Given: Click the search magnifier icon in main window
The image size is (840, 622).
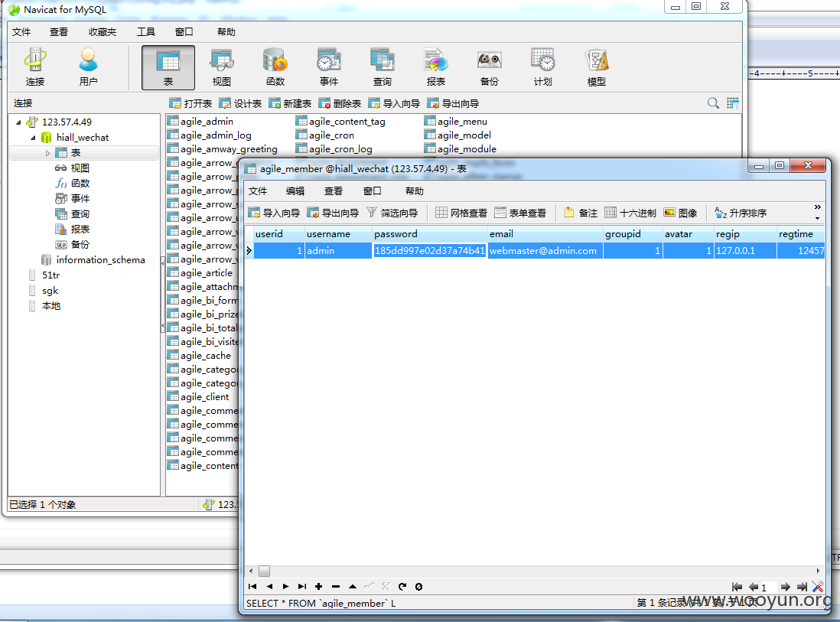Looking at the screenshot, I should coord(713,103).
